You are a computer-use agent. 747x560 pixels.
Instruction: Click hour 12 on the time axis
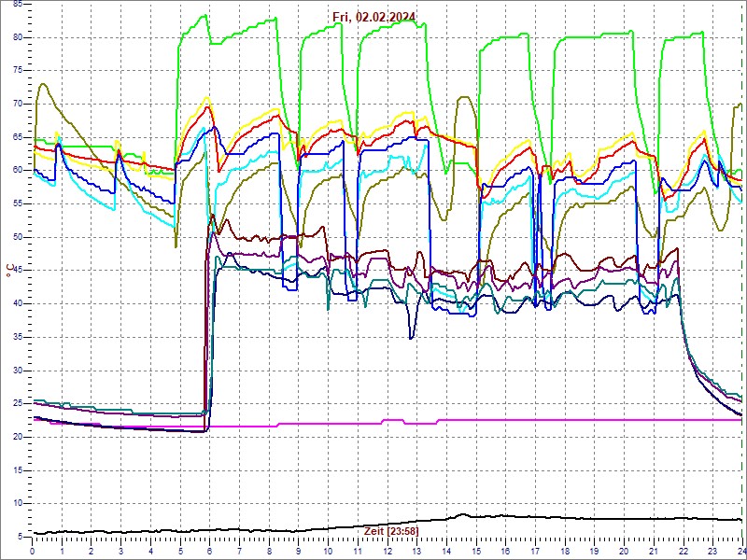388,550
